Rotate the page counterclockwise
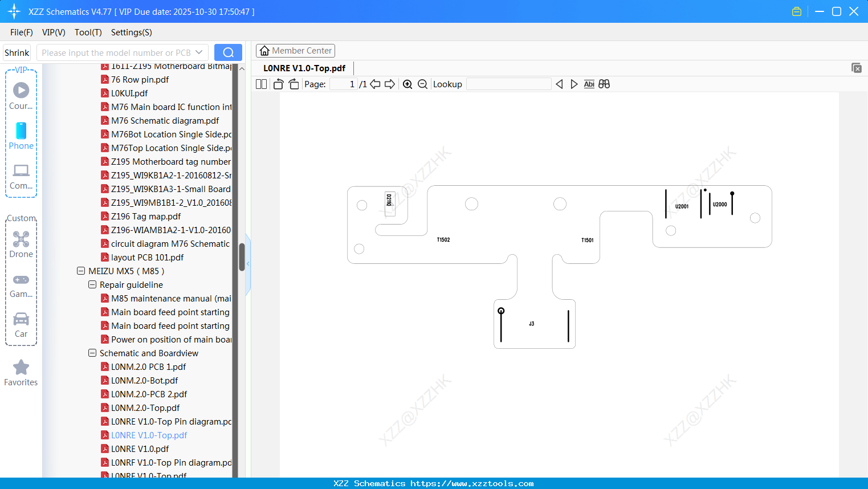This screenshot has width=868, height=489. (x=279, y=84)
